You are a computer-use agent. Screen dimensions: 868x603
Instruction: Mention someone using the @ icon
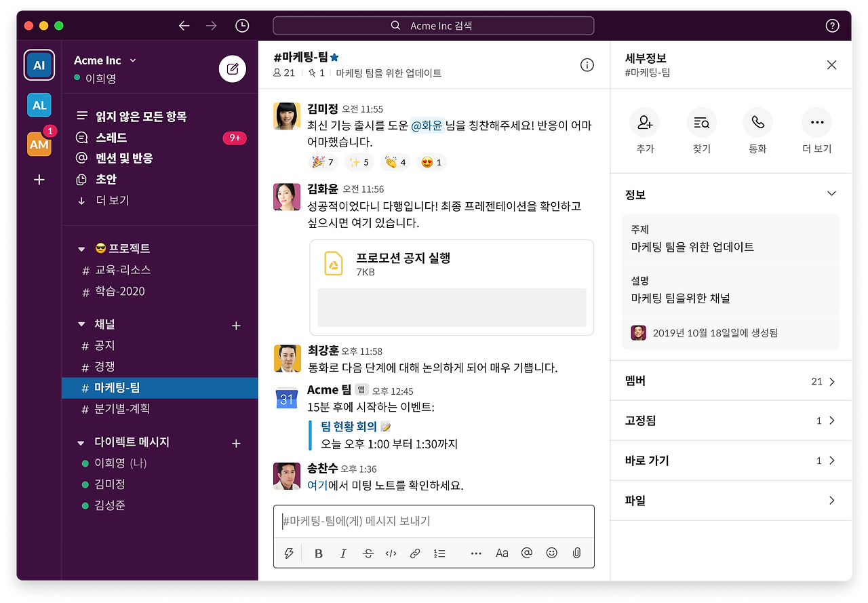526,553
